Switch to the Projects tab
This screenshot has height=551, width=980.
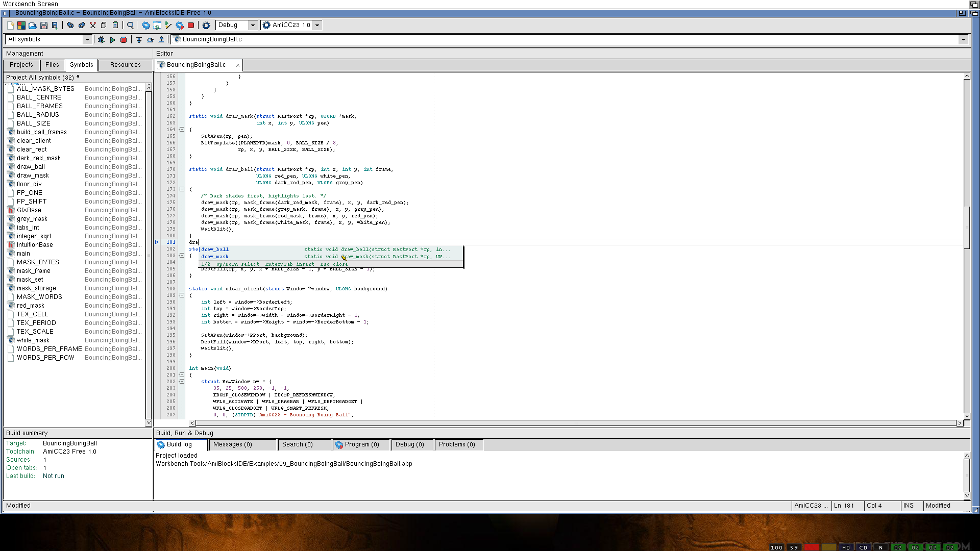pos(21,65)
